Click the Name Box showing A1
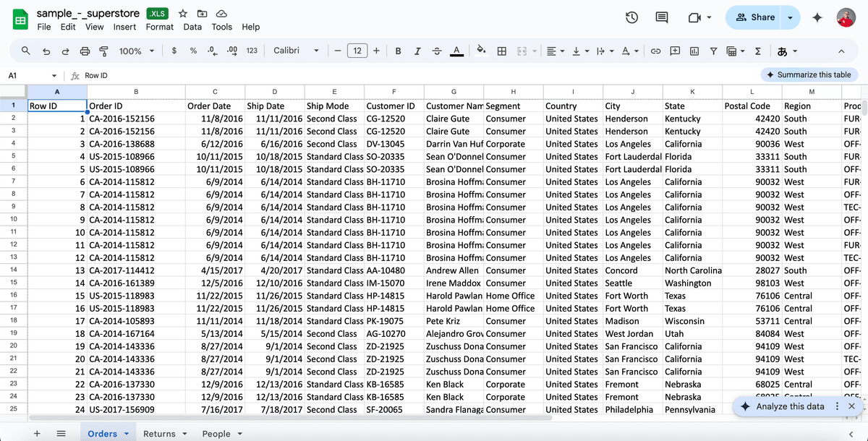 pyautogui.click(x=29, y=74)
